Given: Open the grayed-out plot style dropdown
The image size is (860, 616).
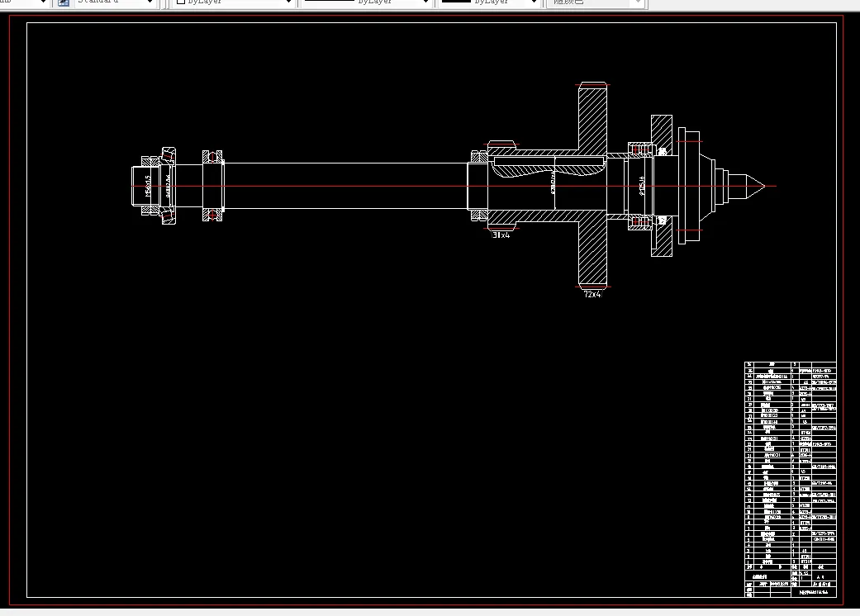Looking at the screenshot, I should pyautogui.click(x=596, y=2).
